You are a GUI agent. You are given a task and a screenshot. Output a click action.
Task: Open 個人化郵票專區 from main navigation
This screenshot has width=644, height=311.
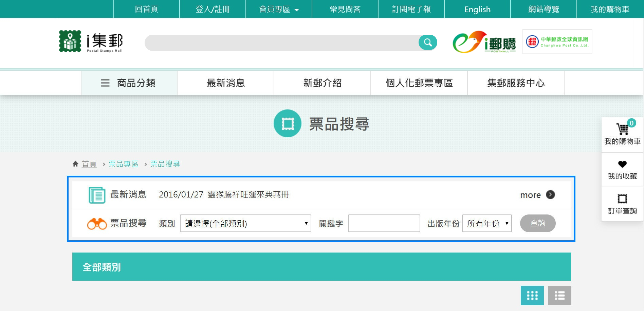pos(419,83)
